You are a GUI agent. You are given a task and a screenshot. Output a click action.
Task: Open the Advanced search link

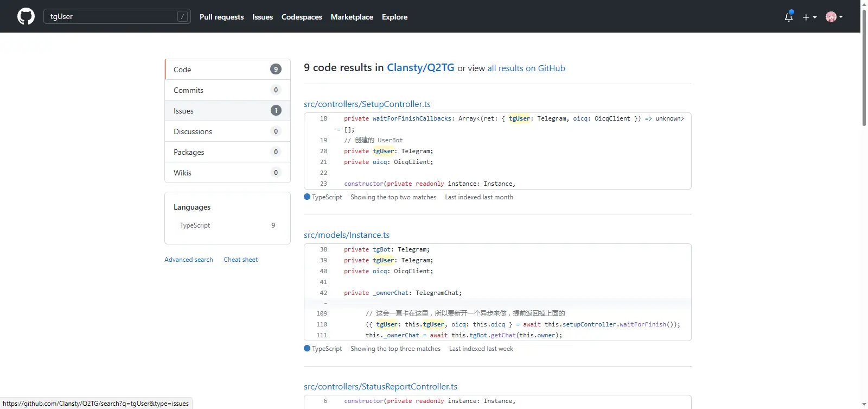[189, 260]
